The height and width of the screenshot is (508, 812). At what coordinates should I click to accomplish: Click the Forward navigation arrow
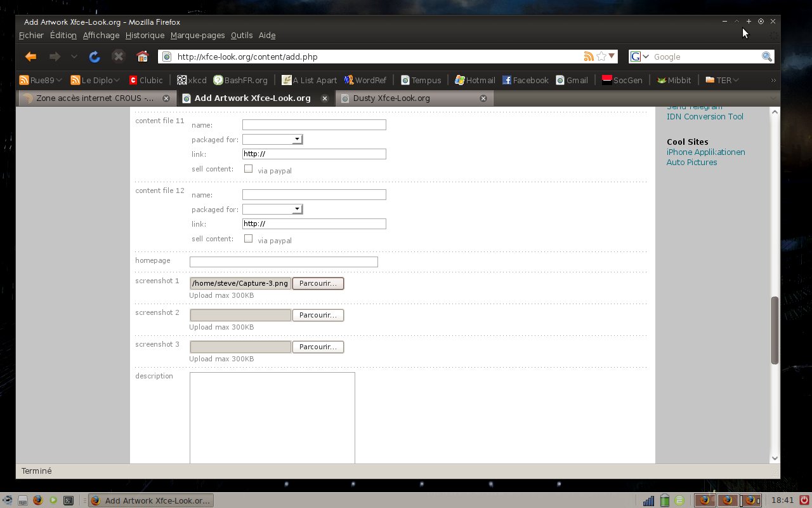pos(55,57)
